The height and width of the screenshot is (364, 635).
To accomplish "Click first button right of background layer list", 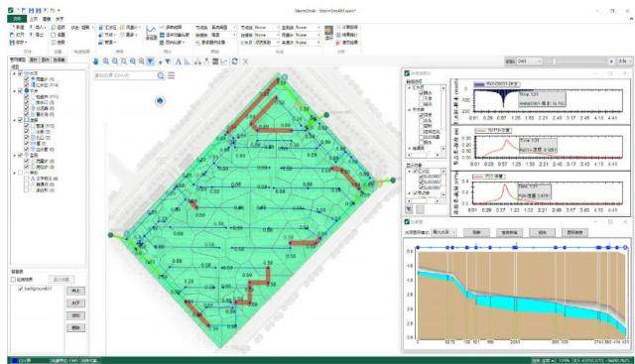I will coord(75,291).
